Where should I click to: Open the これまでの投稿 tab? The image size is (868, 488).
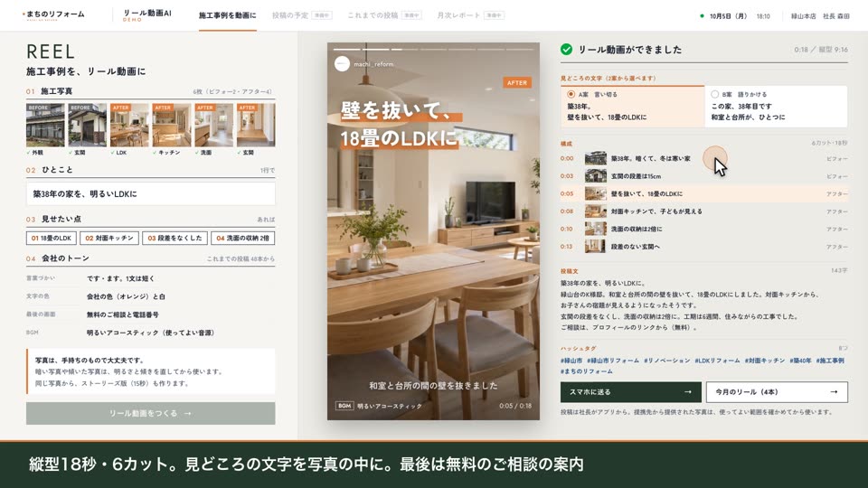384,15
